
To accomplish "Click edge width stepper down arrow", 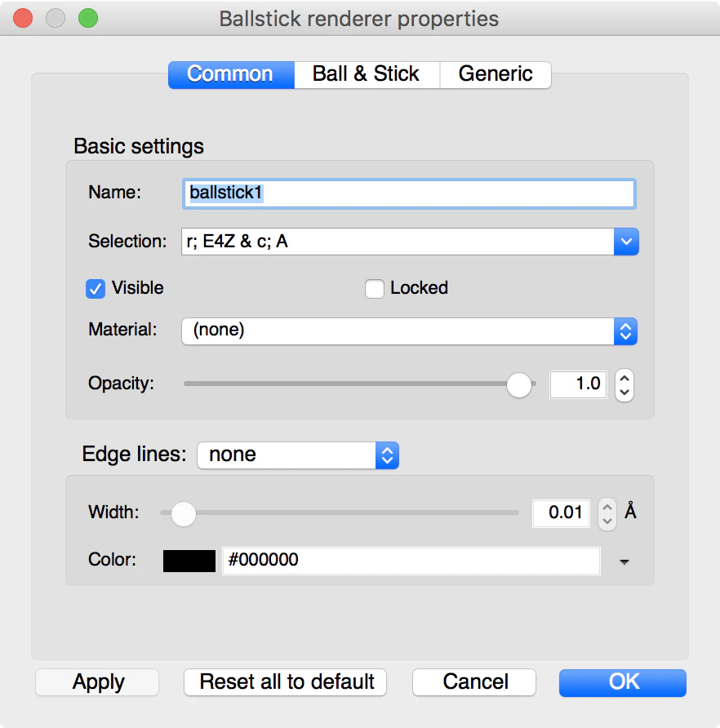I will pos(607,522).
